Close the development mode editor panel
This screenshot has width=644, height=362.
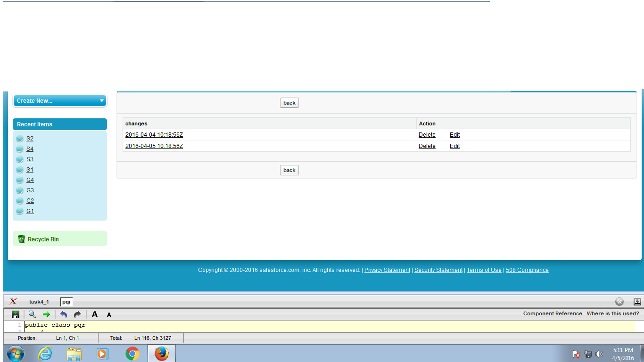click(619, 302)
